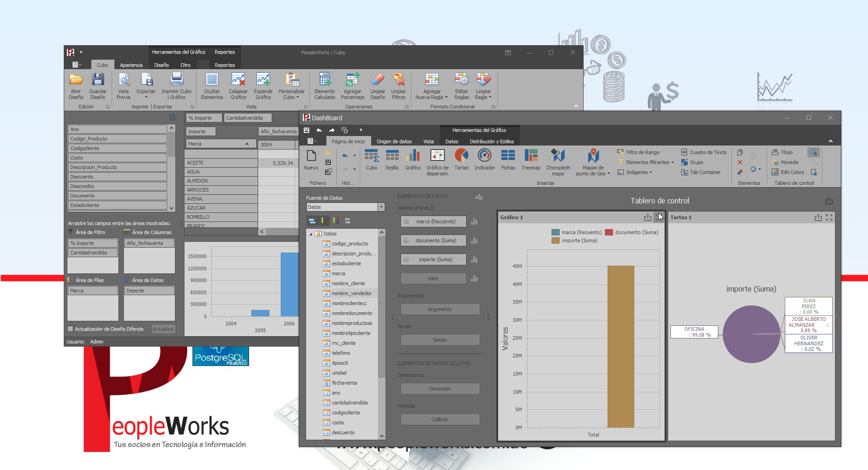Click Guardar Diseño in Cubo window
Viewport: 868px width, 470px height.
(98, 86)
